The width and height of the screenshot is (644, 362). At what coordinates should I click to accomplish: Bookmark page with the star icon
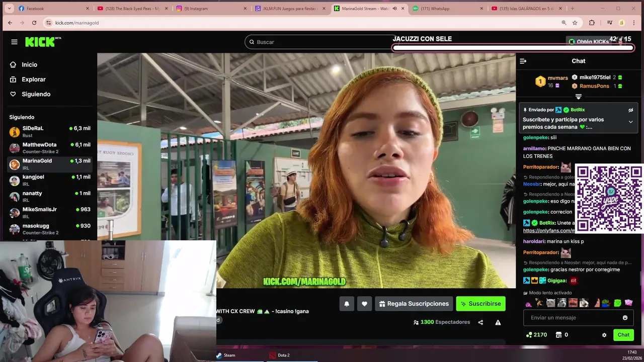point(575,23)
